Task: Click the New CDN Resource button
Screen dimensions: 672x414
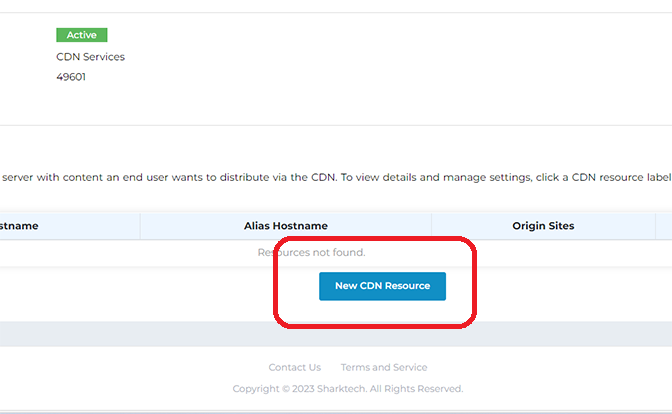Action: point(382,286)
